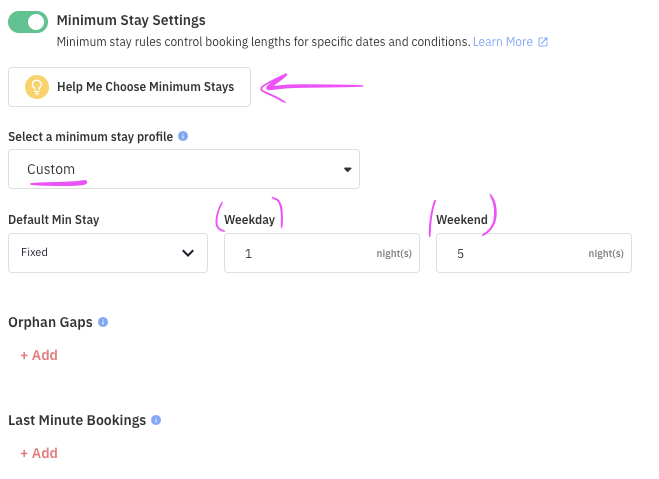
Task: Open the Learn More link
Action: [x=503, y=42]
